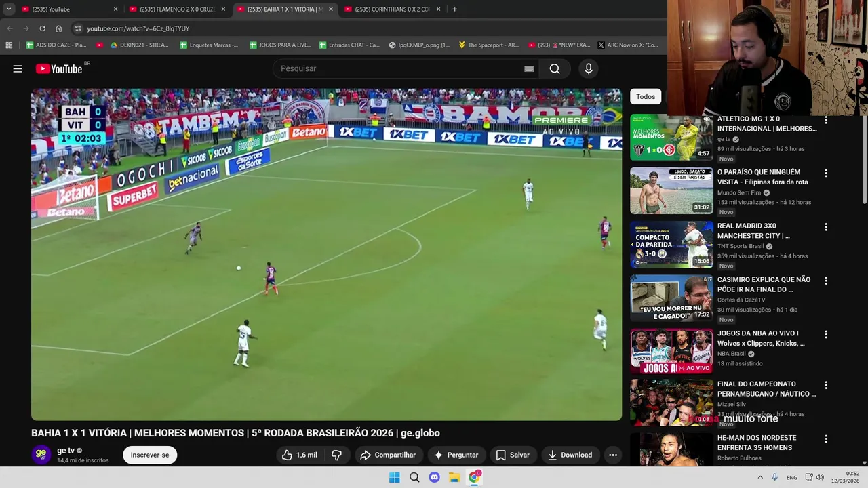Open the Chrome apps grid icon

click(9, 45)
